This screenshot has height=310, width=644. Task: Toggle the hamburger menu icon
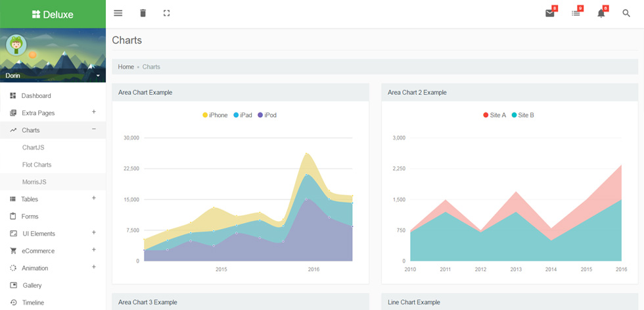(118, 13)
